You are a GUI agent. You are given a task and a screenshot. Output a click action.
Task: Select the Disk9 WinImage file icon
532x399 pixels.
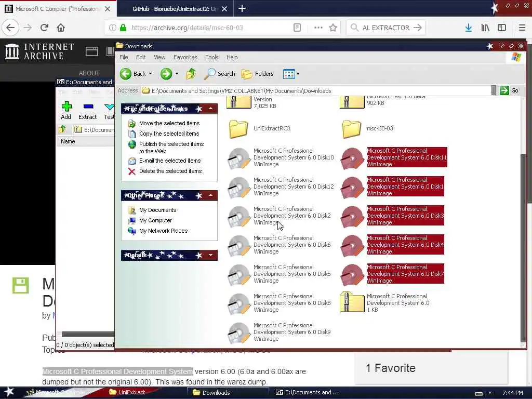(x=239, y=333)
